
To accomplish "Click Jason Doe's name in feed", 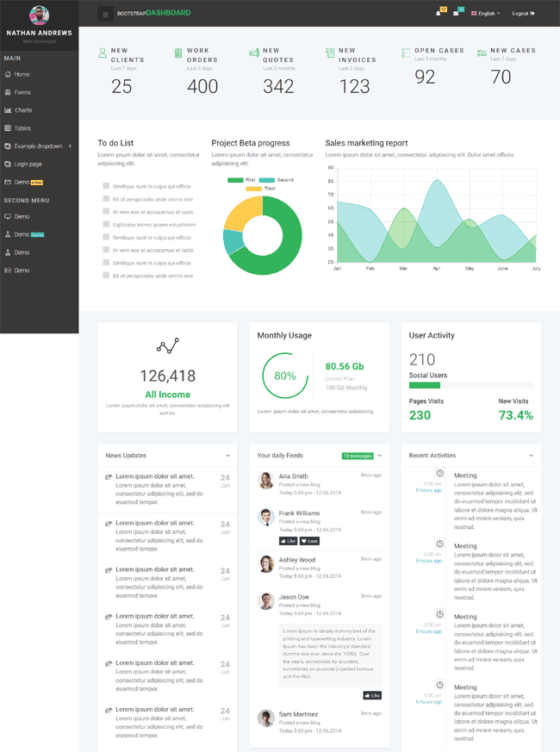I will (x=294, y=597).
